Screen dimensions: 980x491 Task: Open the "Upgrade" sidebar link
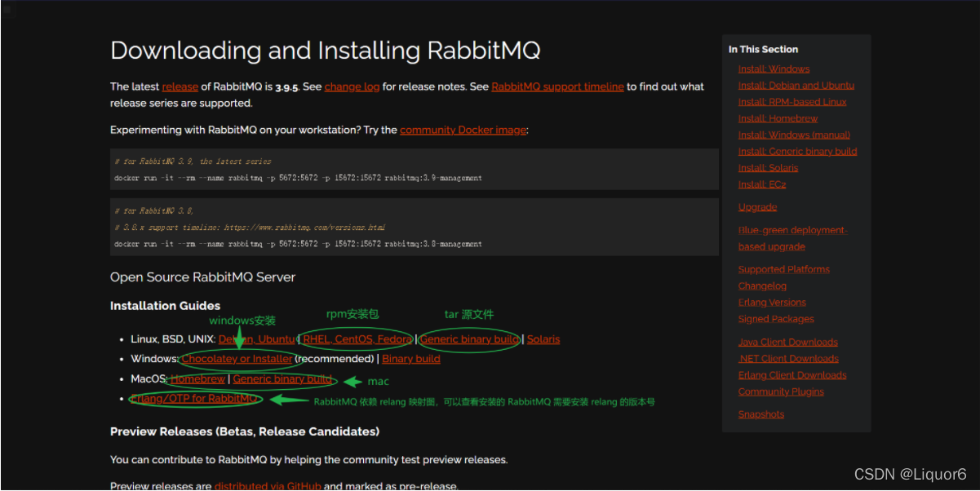tap(757, 207)
